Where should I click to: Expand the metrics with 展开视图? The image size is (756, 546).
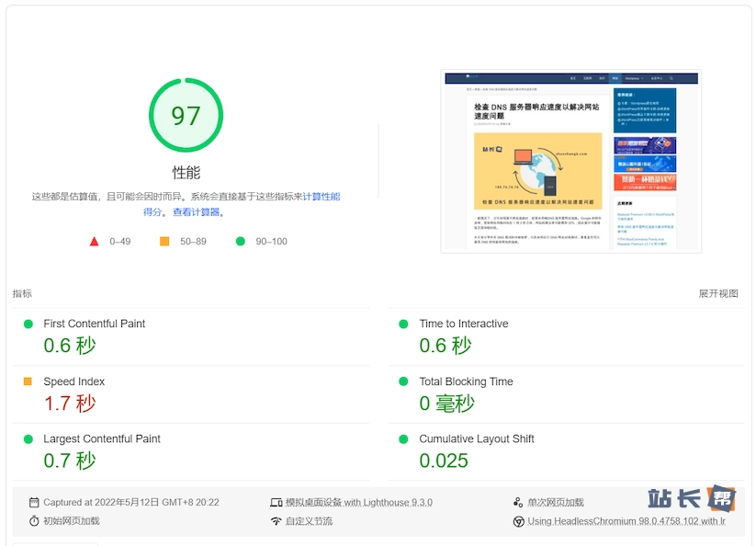(718, 294)
